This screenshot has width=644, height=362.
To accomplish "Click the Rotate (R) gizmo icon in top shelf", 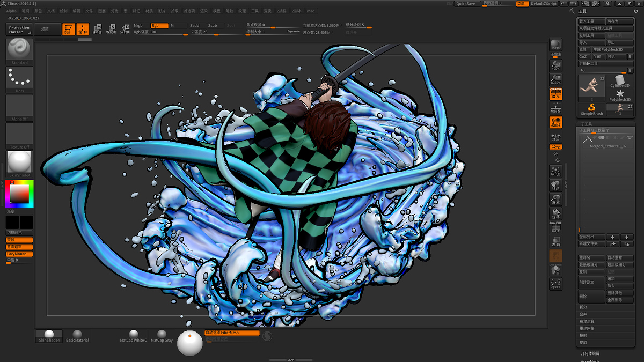I will pos(125,29).
